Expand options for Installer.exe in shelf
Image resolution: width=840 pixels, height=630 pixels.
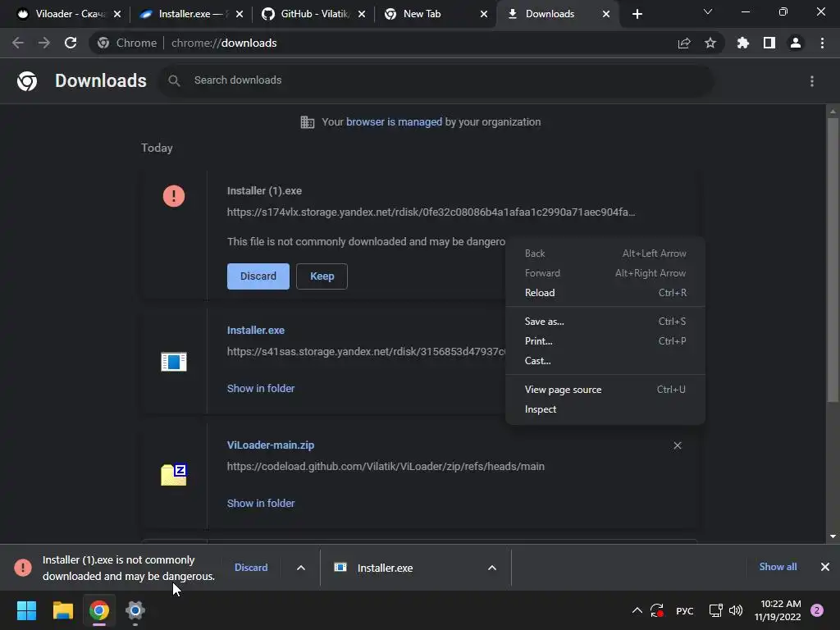click(x=492, y=568)
